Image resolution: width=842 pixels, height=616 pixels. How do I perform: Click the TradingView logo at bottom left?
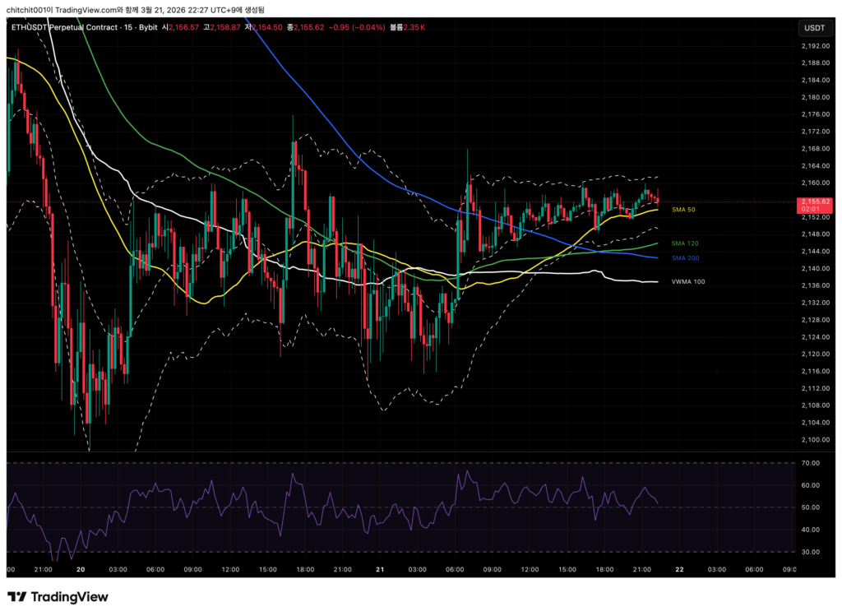pyautogui.click(x=58, y=597)
